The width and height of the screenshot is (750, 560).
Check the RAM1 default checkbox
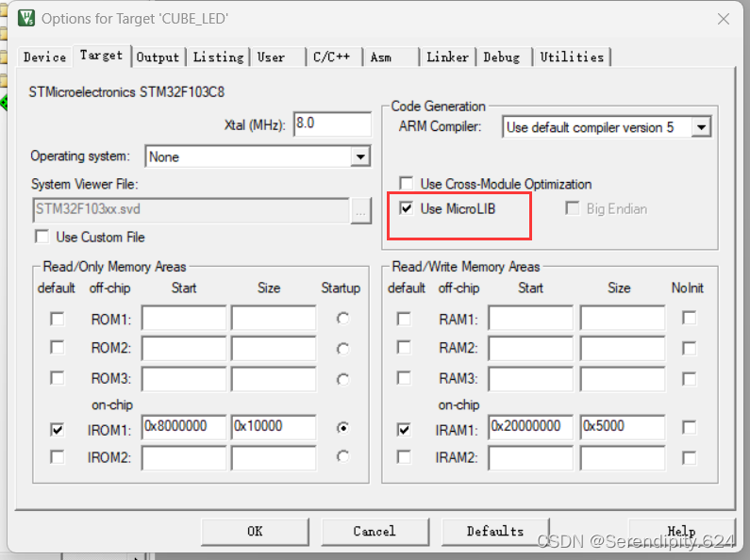tap(404, 319)
